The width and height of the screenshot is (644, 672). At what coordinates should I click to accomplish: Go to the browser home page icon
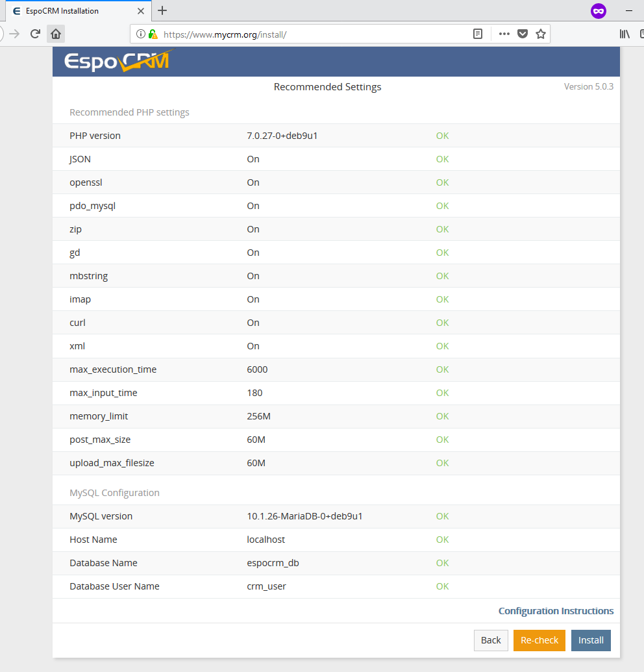[56, 34]
